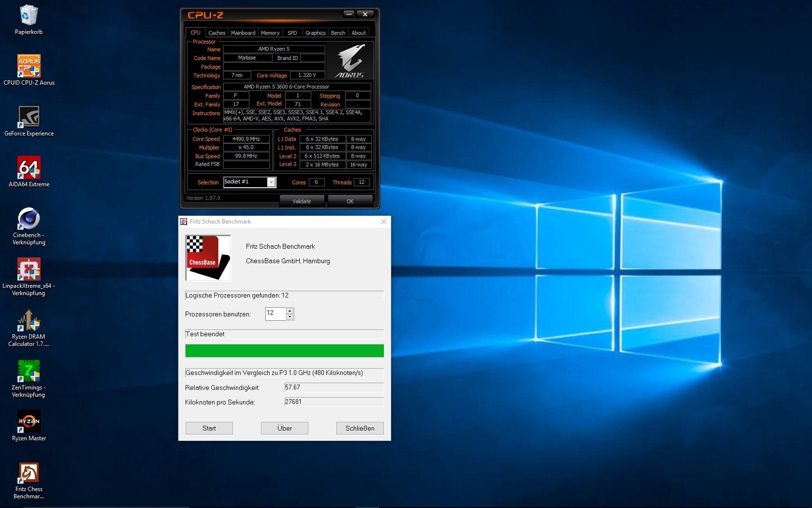Switch to the Caches tab
Image resolution: width=812 pixels, height=508 pixels.
[x=217, y=33]
